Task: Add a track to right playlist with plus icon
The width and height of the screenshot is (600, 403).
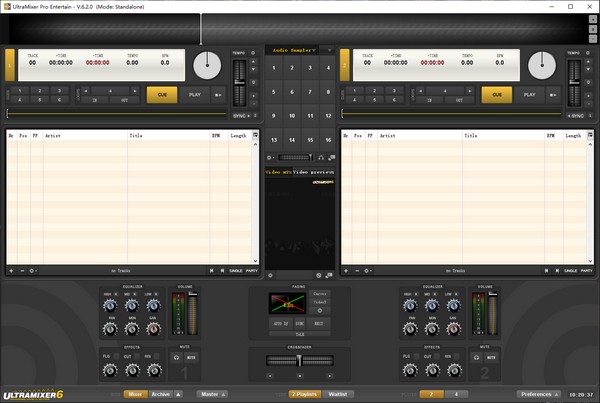Action: coord(346,271)
